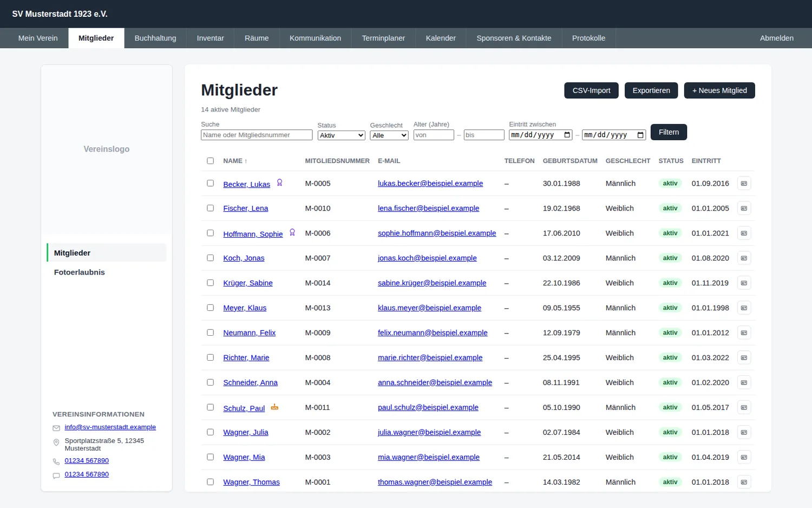Click the award ribbon icon beside Becker, Lukas
Image resolution: width=812 pixels, height=508 pixels.
point(279,183)
